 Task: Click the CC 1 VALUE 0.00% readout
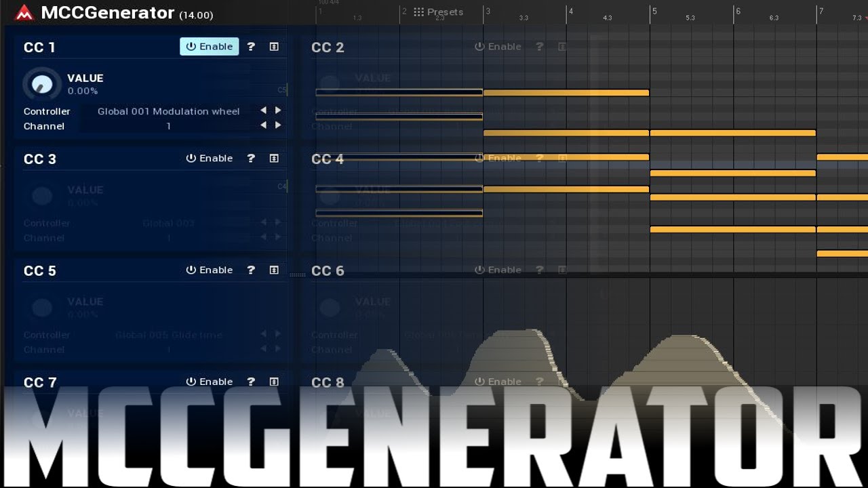83,91
